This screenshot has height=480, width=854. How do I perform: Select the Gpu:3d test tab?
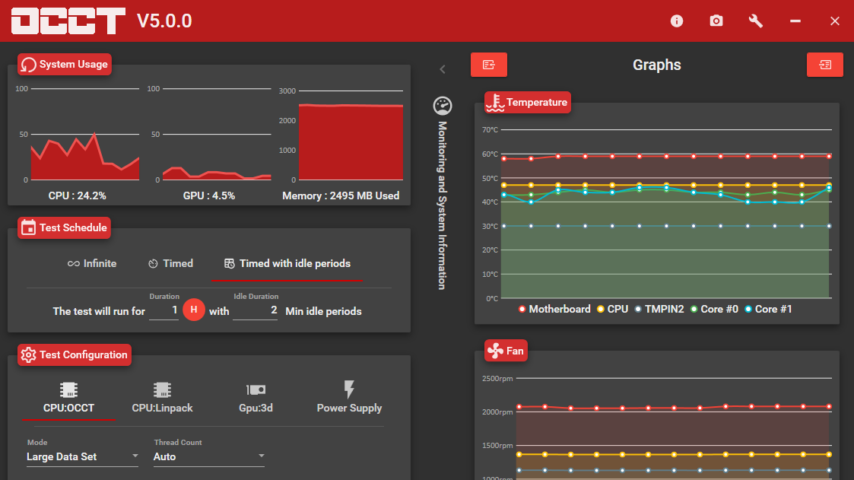[x=256, y=398]
